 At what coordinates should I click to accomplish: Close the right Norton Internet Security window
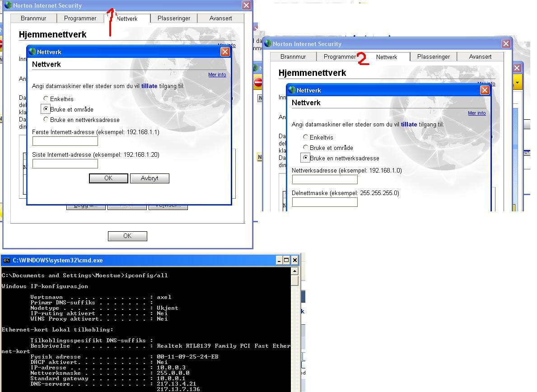506,43
